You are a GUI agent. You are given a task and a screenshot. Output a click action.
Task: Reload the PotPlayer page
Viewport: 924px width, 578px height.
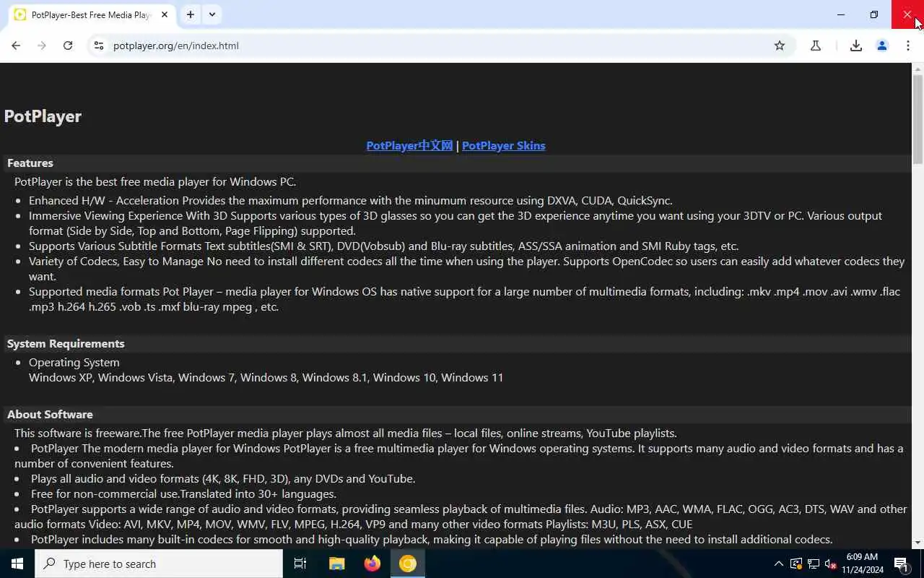tap(68, 46)
